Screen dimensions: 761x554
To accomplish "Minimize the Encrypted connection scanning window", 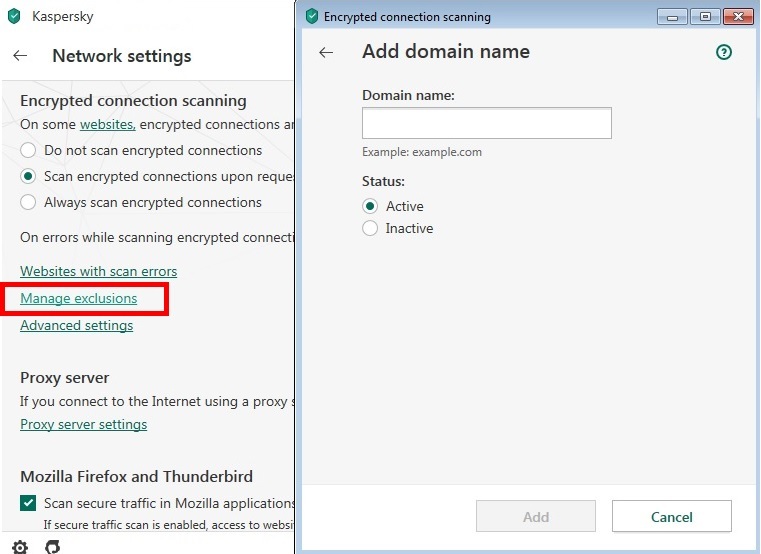I will (672, 17).
